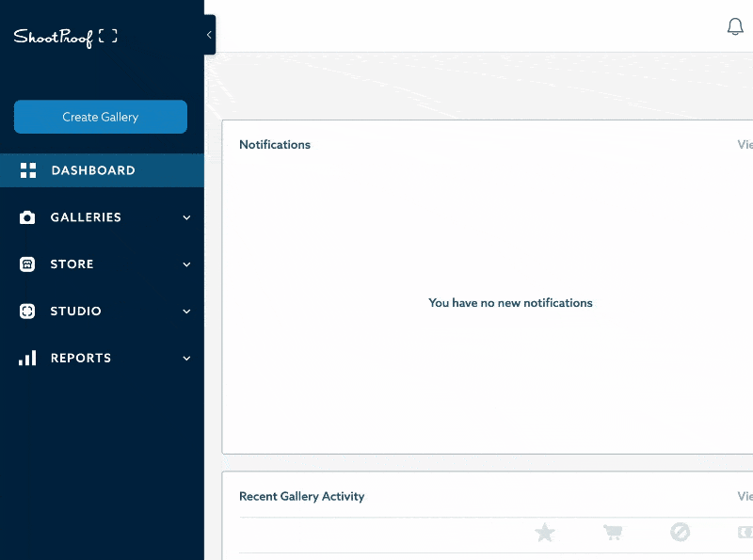Open the View link in Notifications panel

point(745,145)
